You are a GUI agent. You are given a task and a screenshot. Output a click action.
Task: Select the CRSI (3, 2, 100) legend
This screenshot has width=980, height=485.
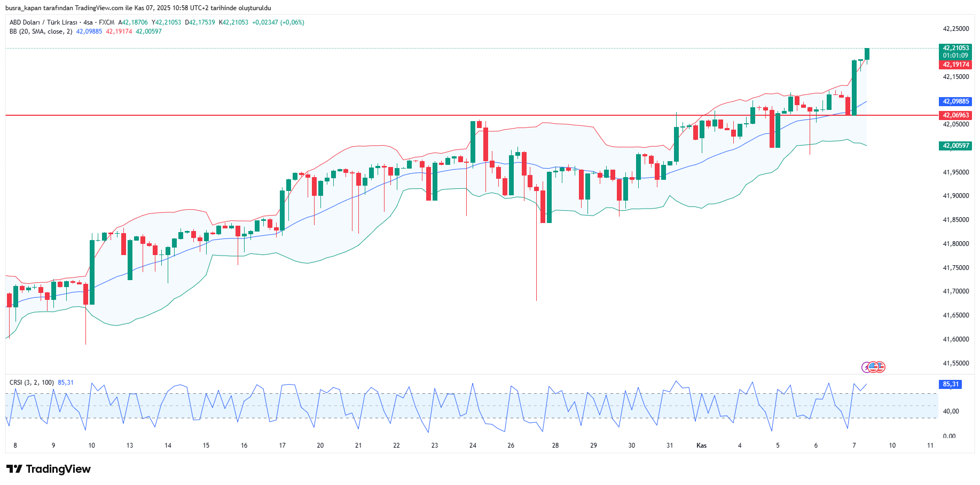point(32,383)
